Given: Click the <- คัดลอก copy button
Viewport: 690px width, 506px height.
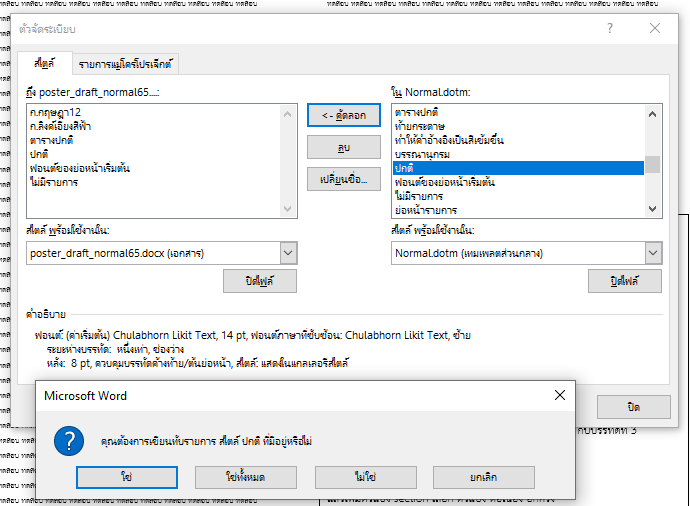Looking at the screenshot, I should (x=344, y=115).
